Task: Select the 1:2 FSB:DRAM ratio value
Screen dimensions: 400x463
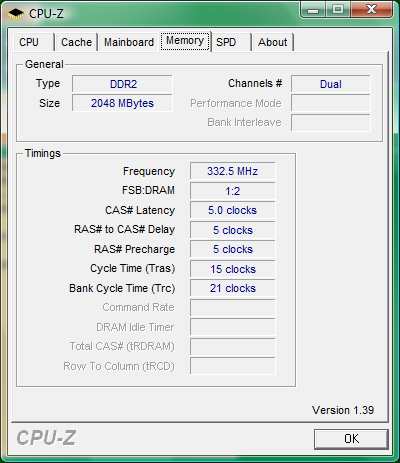Action: pos(233,191)
